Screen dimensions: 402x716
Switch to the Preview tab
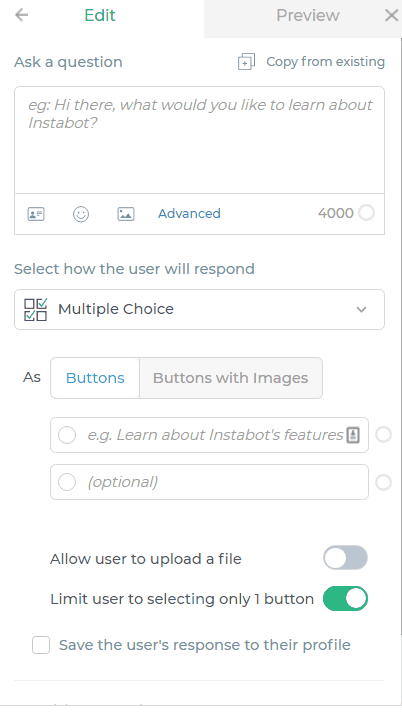(x=308, y=16)
